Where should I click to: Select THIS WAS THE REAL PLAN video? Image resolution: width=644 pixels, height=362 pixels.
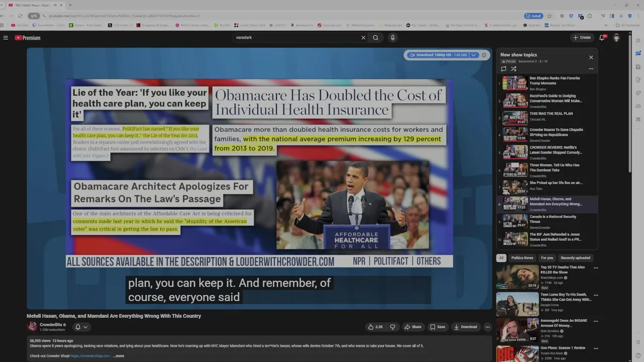[547, 118]
